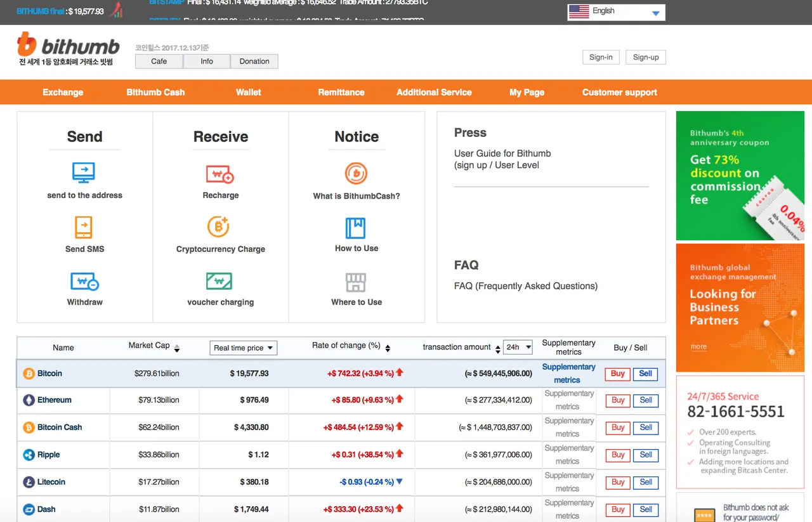Viewport: 812px width, 522px height.
Task: Open the Additional Service menu
Action: point(434,92)
